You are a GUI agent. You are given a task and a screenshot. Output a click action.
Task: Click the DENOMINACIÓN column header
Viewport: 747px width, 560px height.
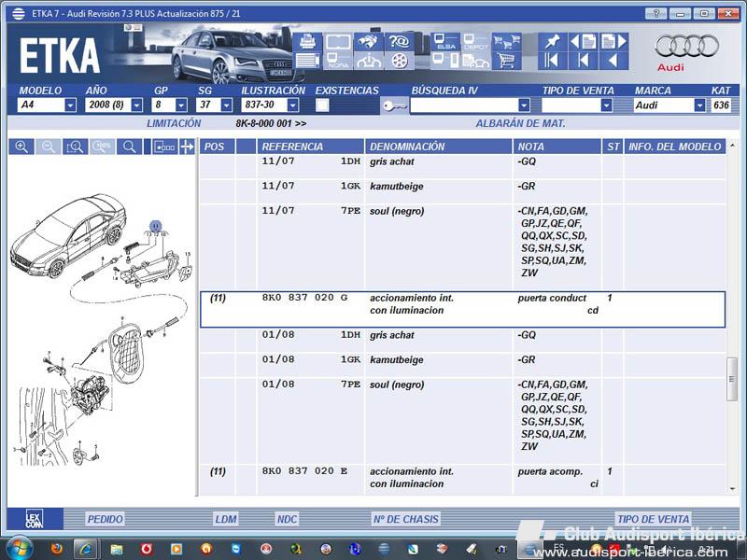point(438,147)
